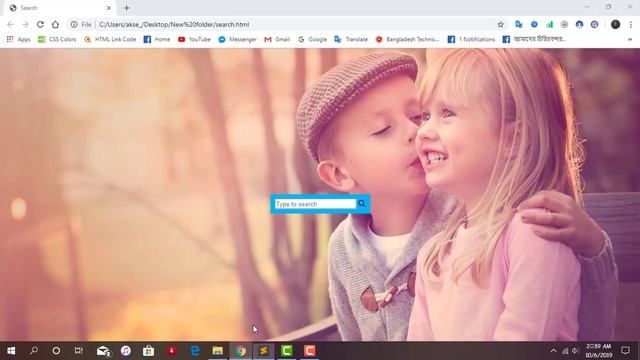Expand the hidden bookmarks chevron

pos(630,39)
